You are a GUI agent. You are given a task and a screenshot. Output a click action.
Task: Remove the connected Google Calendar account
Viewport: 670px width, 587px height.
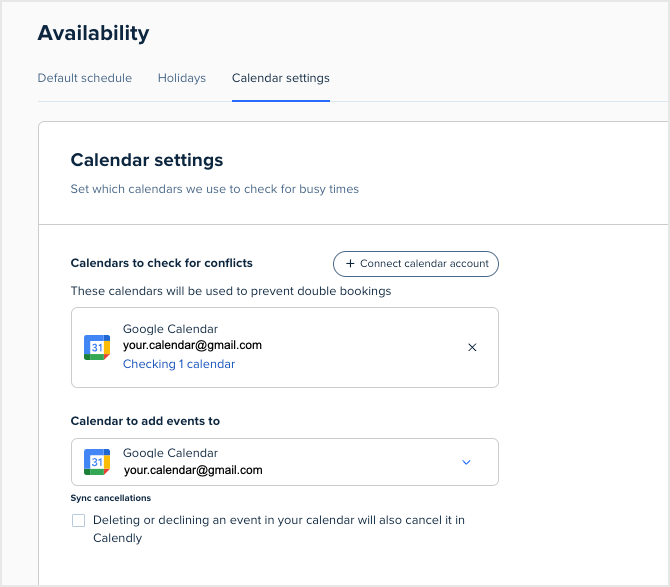pos(472,347)
